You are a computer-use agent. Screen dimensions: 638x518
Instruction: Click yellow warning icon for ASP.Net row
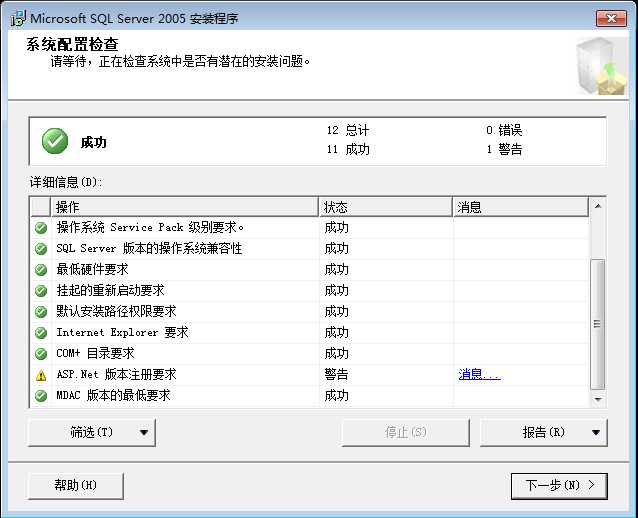coord(41,375)
